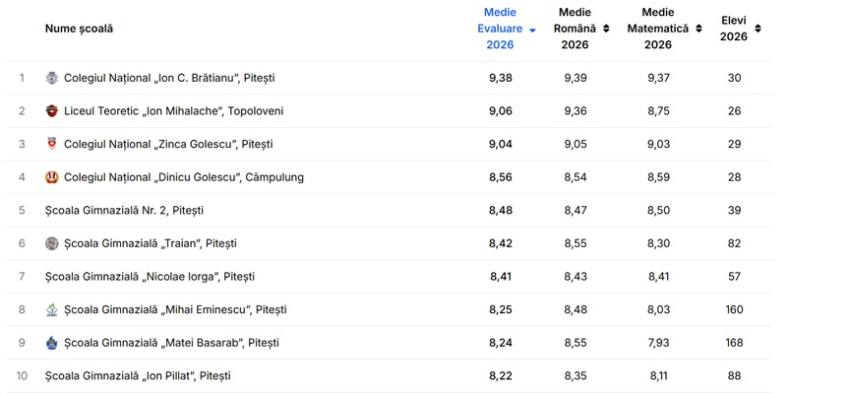Sort by Medie Română 2026 column header
The width and height of the screenshot is (850, 394).
click(575, 29)
